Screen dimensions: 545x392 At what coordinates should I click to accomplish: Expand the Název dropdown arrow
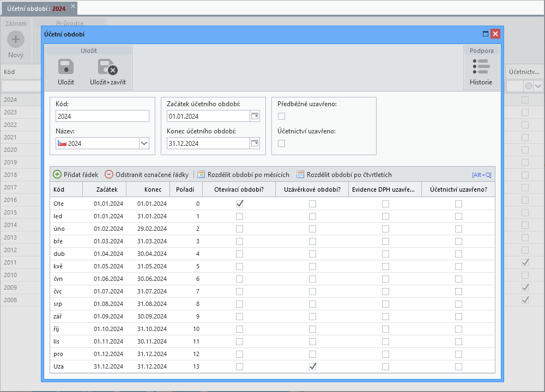click(x=144, y=143)
